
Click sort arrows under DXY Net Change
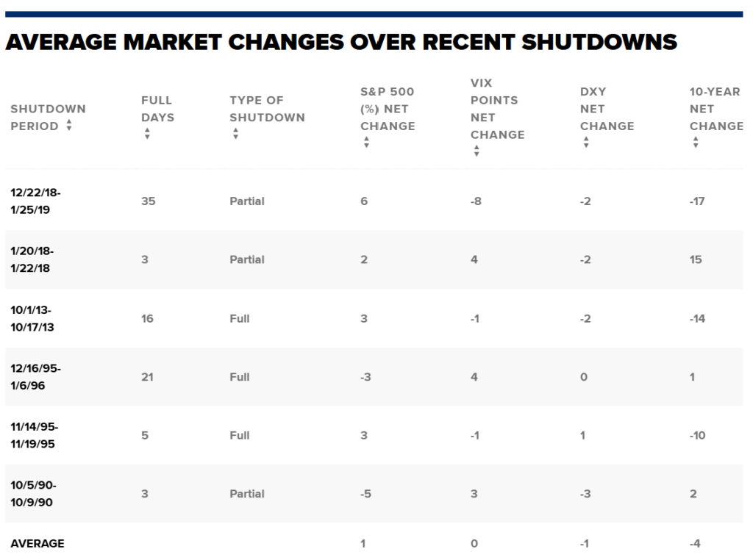pyautogui.click(x=586, y=143)
